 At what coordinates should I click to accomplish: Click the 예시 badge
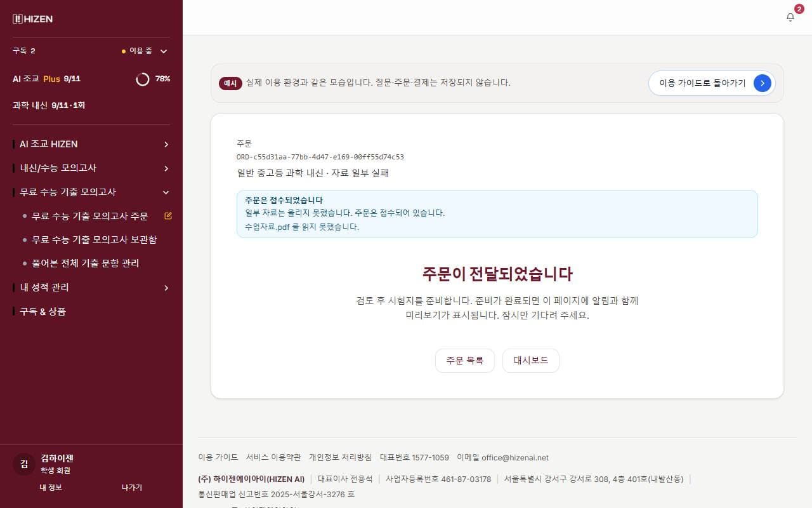(x=231, y=83)
